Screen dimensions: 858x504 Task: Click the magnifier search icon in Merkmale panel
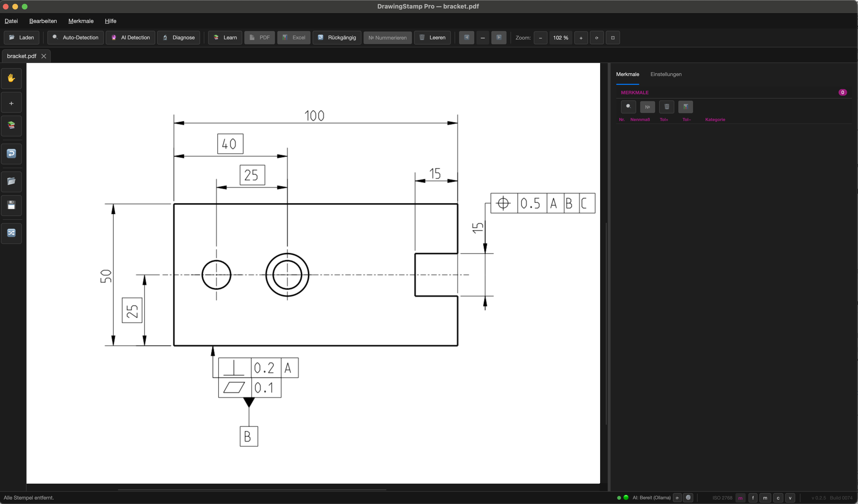click(x=628, y=107)
